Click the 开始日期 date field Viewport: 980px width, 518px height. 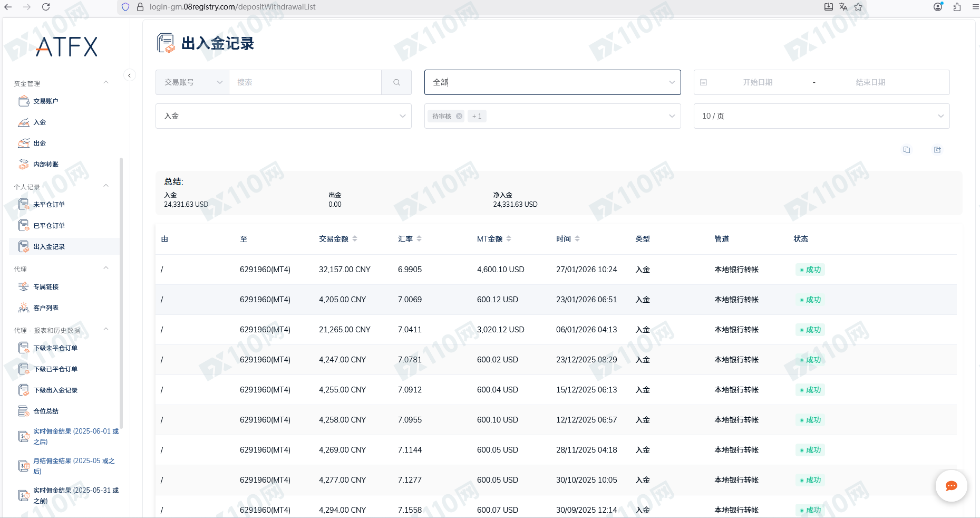(758, 82)
